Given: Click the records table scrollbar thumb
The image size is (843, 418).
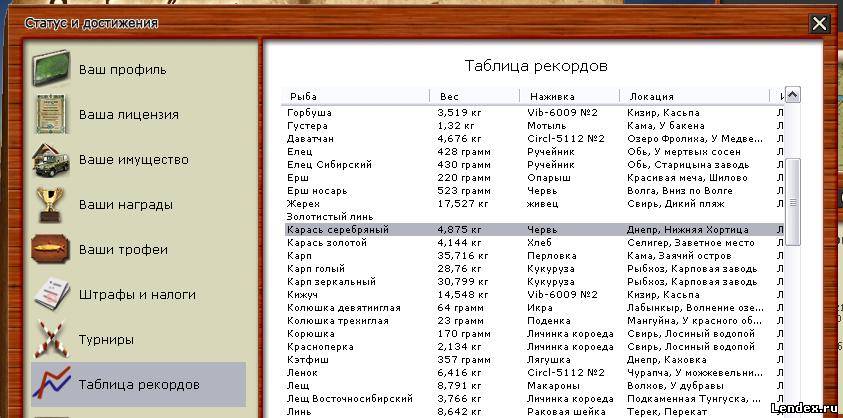Looking at the screenshot, I should (792, 202).
